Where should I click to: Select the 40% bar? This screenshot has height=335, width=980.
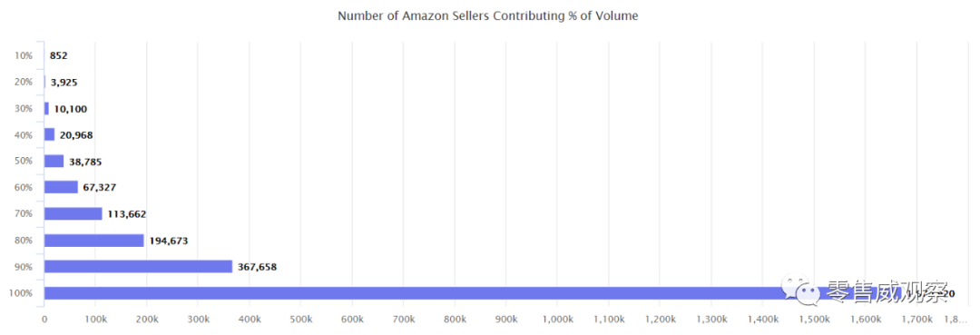49,134
